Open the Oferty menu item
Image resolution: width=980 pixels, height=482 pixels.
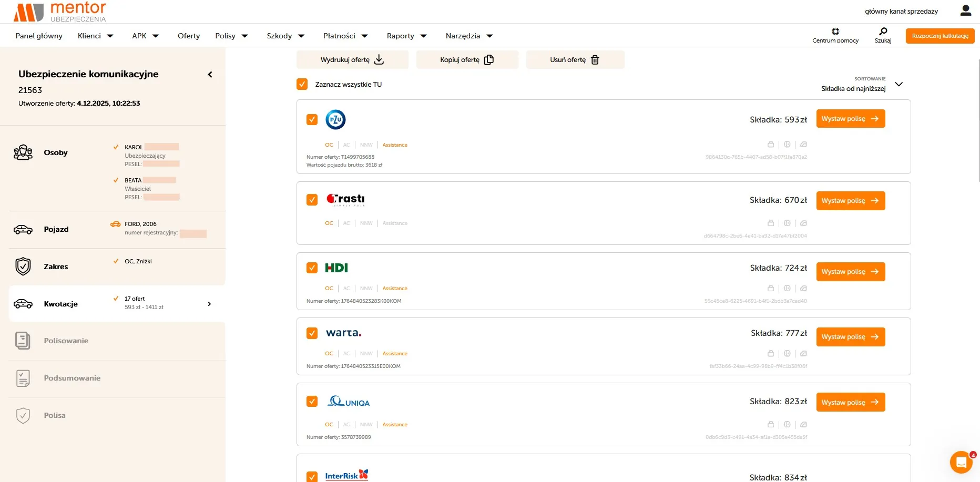coord(189,36)
